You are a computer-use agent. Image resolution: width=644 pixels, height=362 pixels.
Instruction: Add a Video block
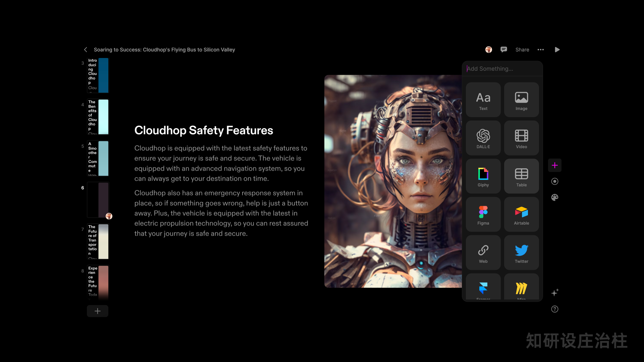521,138
